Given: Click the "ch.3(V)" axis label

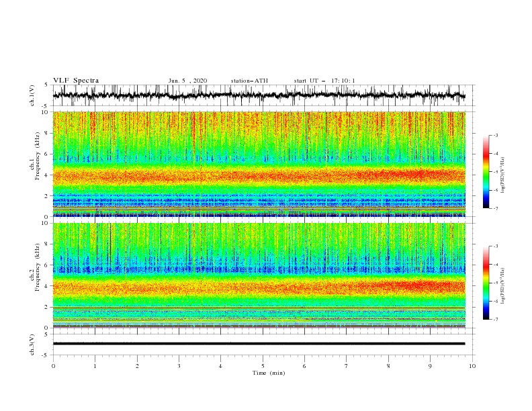Looking at the screenshot, I should point(32,345).
